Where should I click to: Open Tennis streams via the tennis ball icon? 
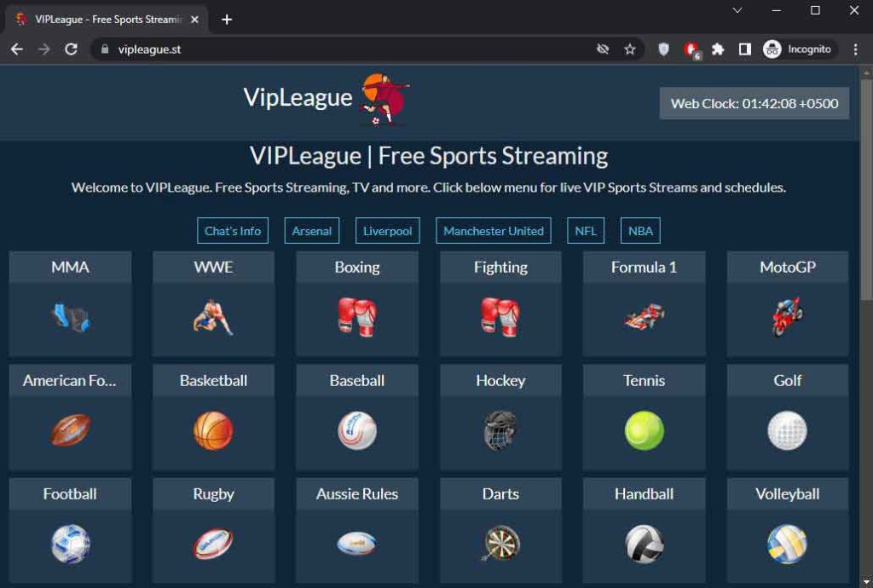(644, 430)
